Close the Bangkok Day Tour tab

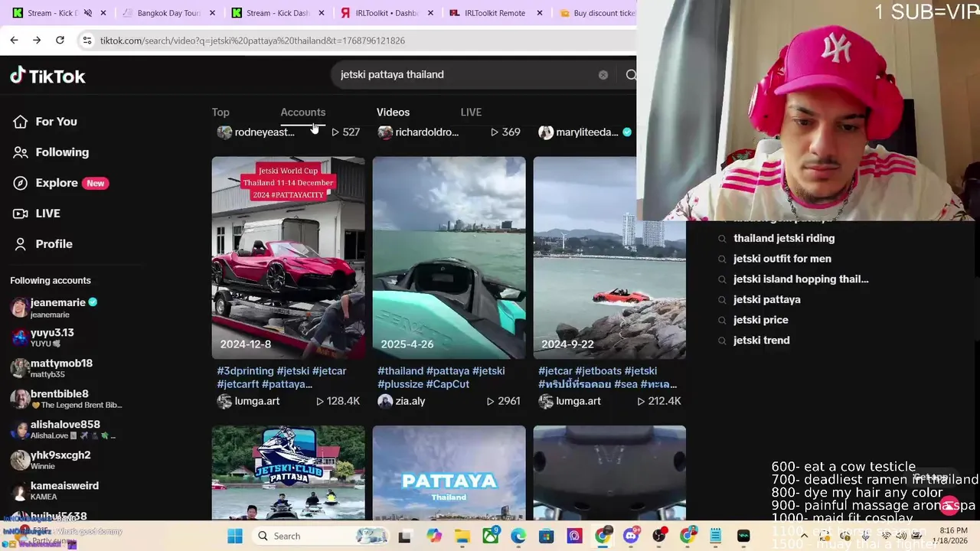[x=212, y=13]
